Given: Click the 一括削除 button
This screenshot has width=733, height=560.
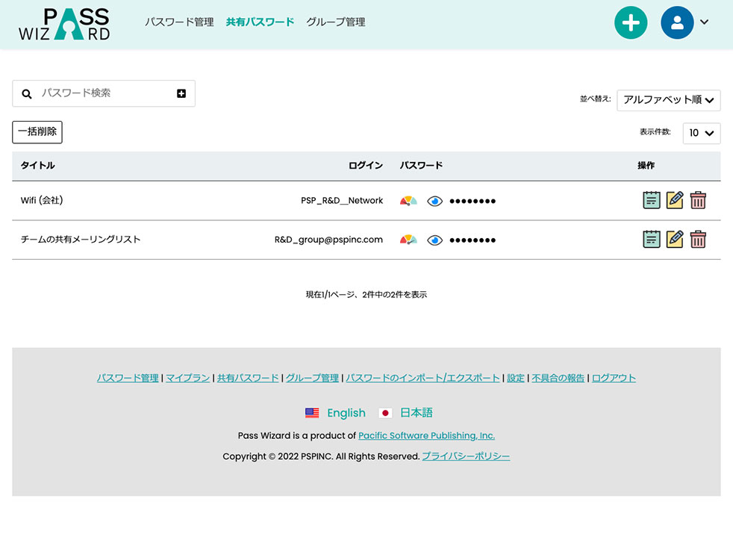Looking at the screenshot, I should pos(37,132).
